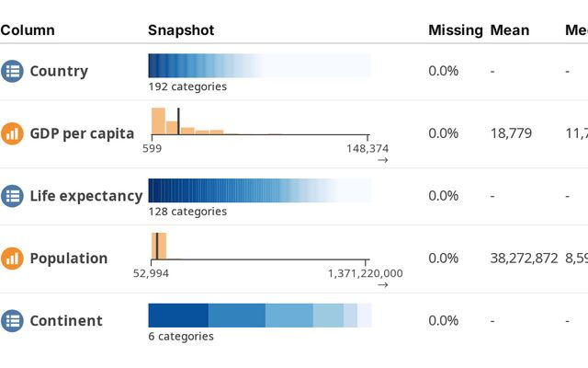Click the Mean column header
Image resolution: width=588 pixels, height=368 pixels.
[510, 30]
